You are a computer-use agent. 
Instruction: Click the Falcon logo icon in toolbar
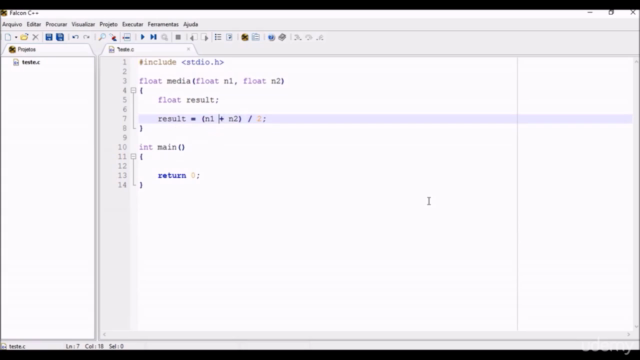pos(244,37)
